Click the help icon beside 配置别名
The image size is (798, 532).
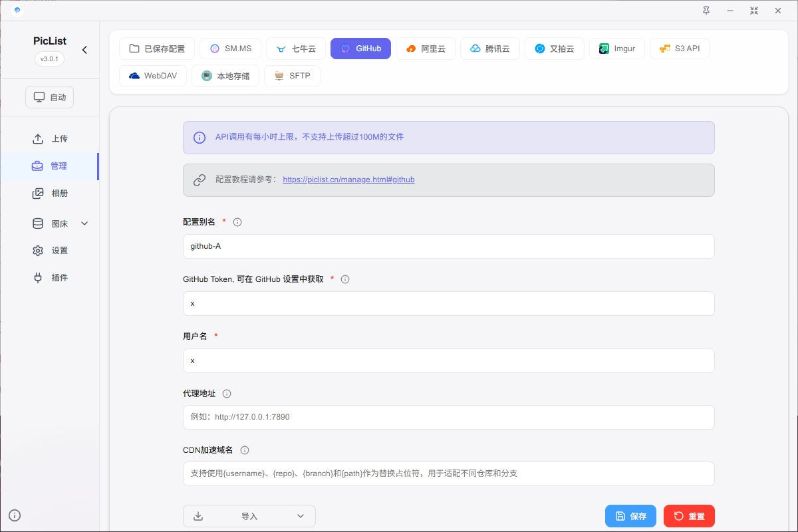[237, 222]
